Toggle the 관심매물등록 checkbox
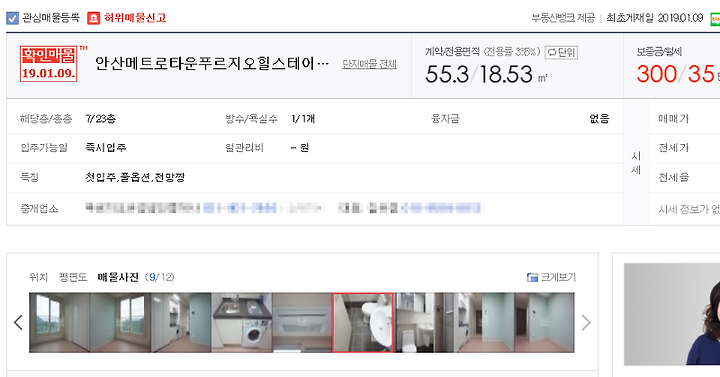Viewport: 720px width, 377px height. [x=12, y=18]
